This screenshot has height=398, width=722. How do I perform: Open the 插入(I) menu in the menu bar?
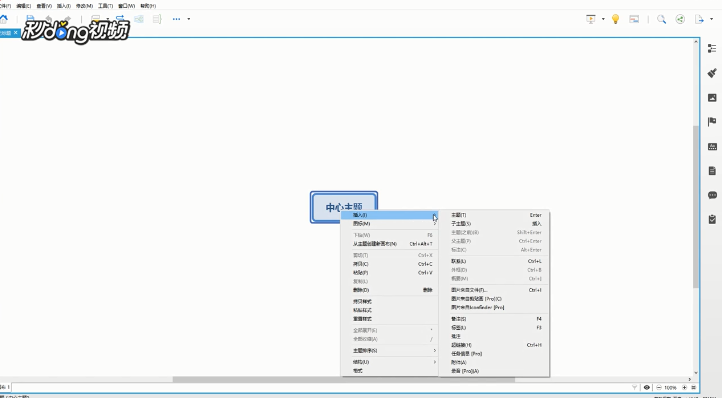(64, 6)
